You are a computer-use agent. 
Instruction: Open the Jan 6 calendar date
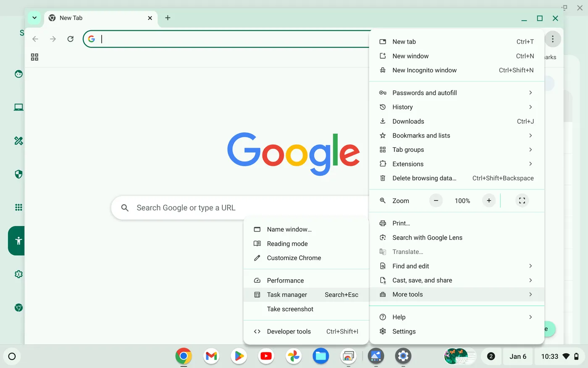click(518, 356)
